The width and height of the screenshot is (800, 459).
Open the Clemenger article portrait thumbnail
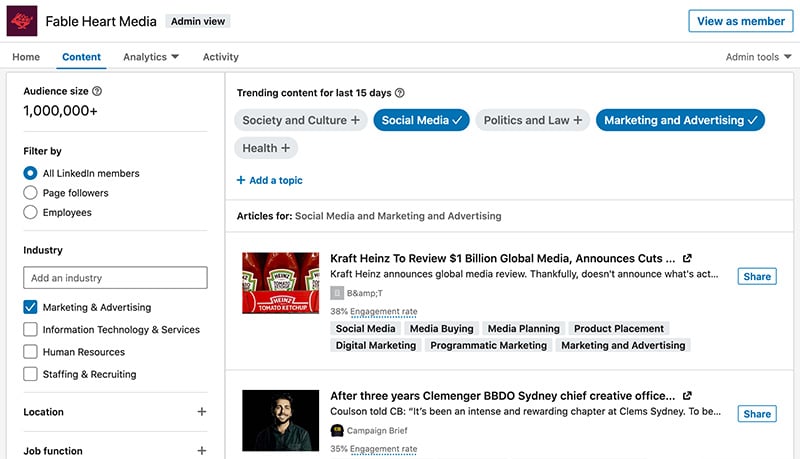[281, 420]
